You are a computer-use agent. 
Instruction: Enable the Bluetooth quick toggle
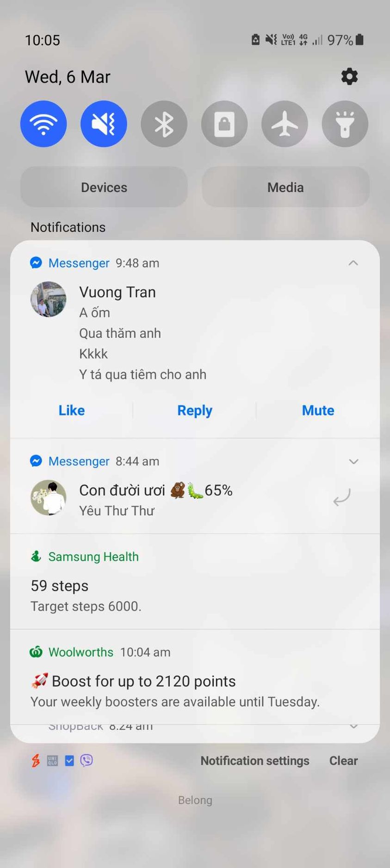(164, 124)
